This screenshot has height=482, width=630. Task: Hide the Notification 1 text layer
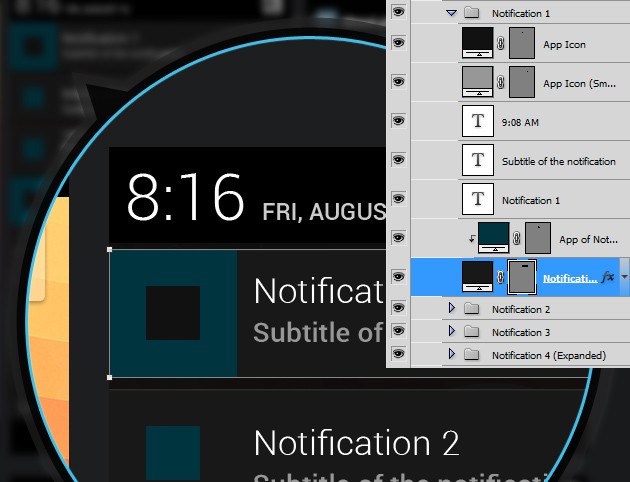(x=398, y=198)
